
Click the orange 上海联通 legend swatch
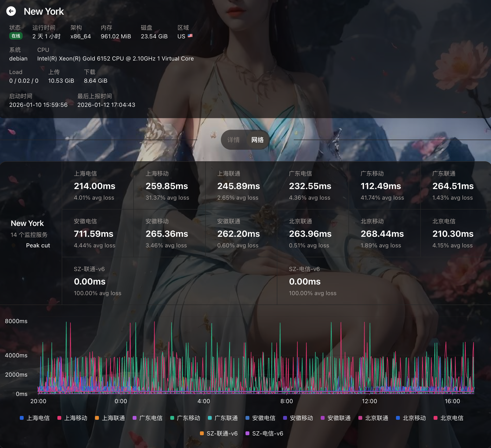[97, 418]
